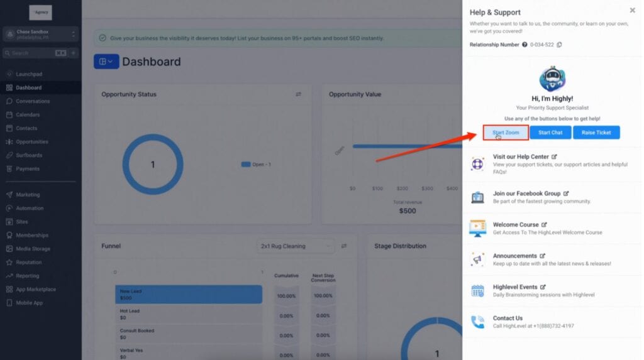Click the Start Zoom button
Viewport: 644px width, 360px height.
click(506, 133)
